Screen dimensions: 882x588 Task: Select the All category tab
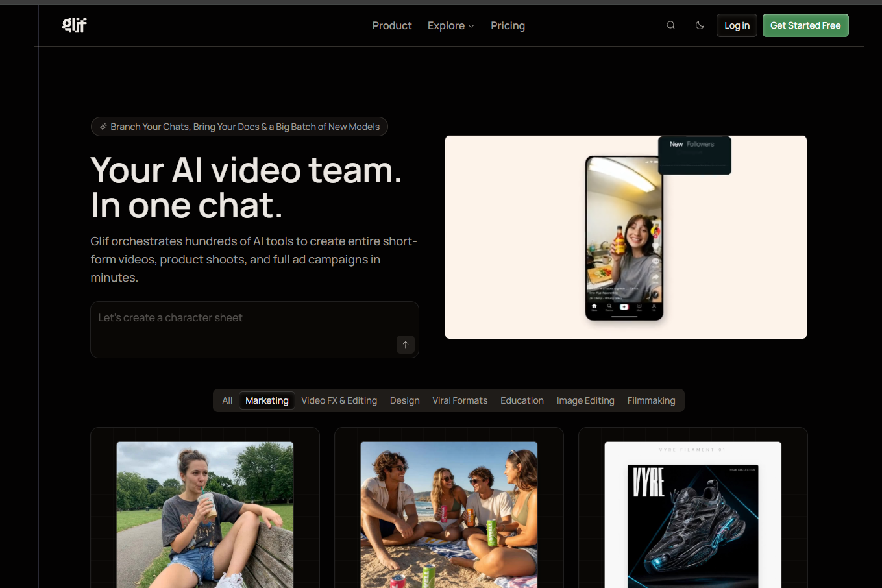tap(227, 400)
